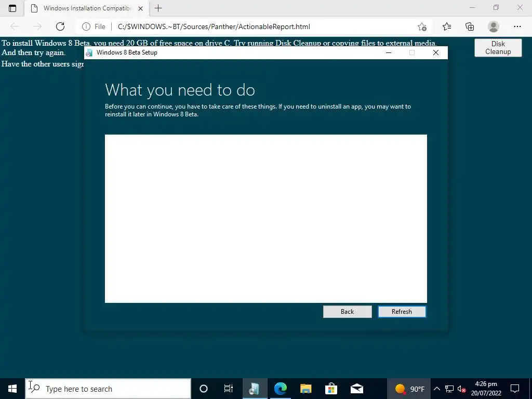
Task: Open the notification center icon
Action: coord(515,389)
